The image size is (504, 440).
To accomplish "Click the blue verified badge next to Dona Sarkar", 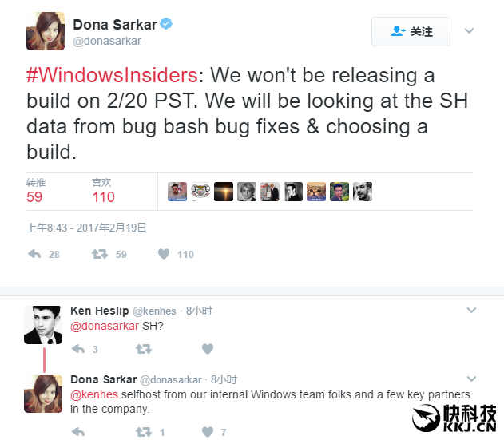I will [166, 24].
